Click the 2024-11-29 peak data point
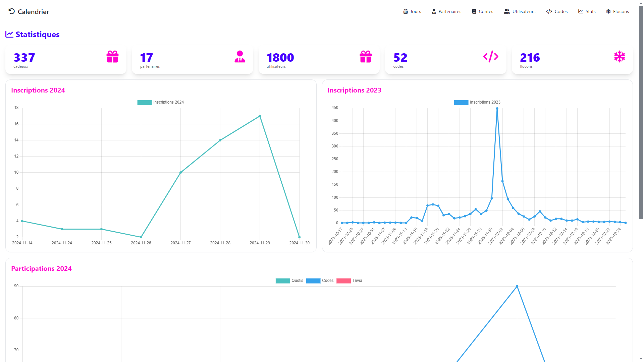Image resolution: width=644 pixels, height=362 pixels. tap(260, 116)
